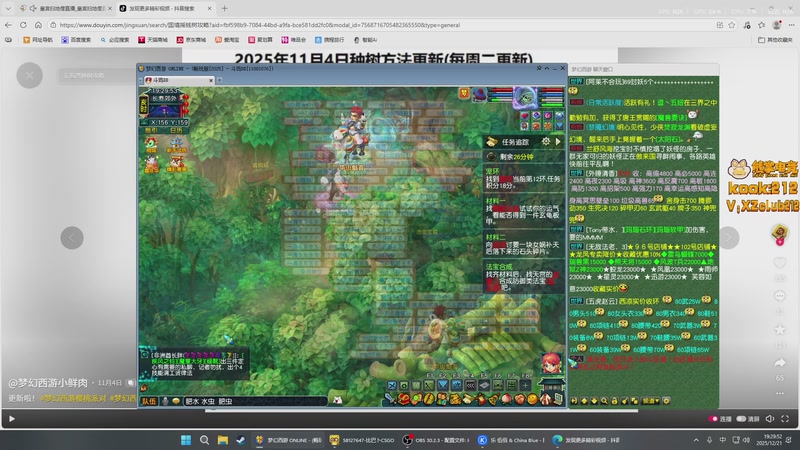The height and width of the screenshot is (450, 800).
Task: Pin the game window with the pin icon
Action: point(539,68)
